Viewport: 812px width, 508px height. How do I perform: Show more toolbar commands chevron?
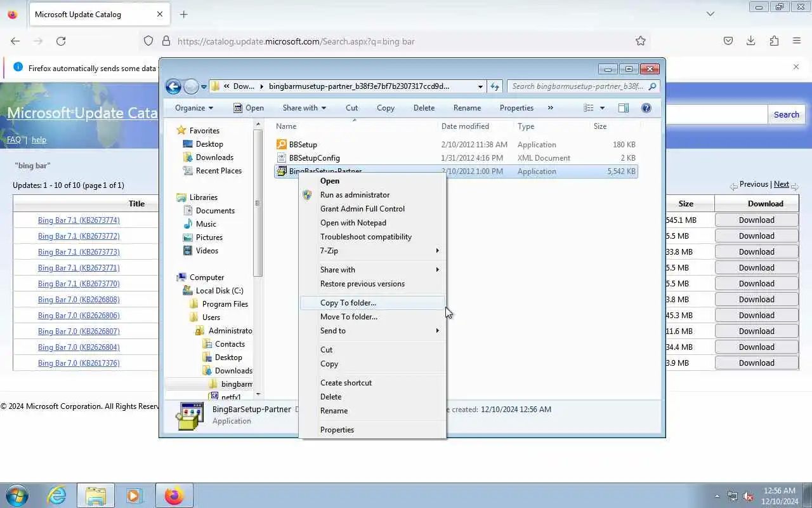[550, 108]
